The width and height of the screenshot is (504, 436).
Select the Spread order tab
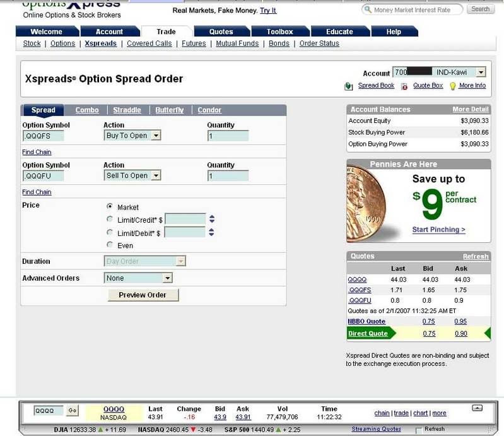(43, 110)
